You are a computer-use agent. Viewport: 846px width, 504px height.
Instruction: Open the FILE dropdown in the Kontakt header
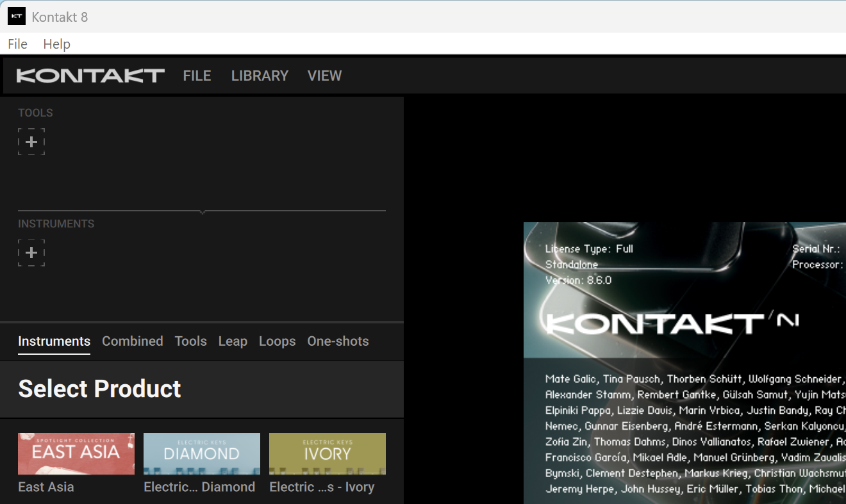(x=197, y=76)
